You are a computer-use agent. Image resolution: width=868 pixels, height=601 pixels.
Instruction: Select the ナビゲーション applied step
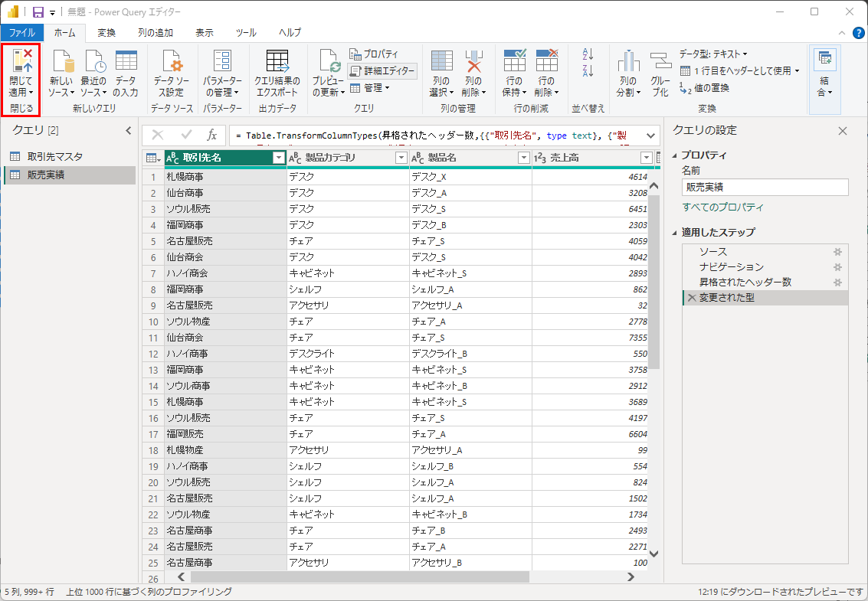pyautogui.click(x=765, y=266)
